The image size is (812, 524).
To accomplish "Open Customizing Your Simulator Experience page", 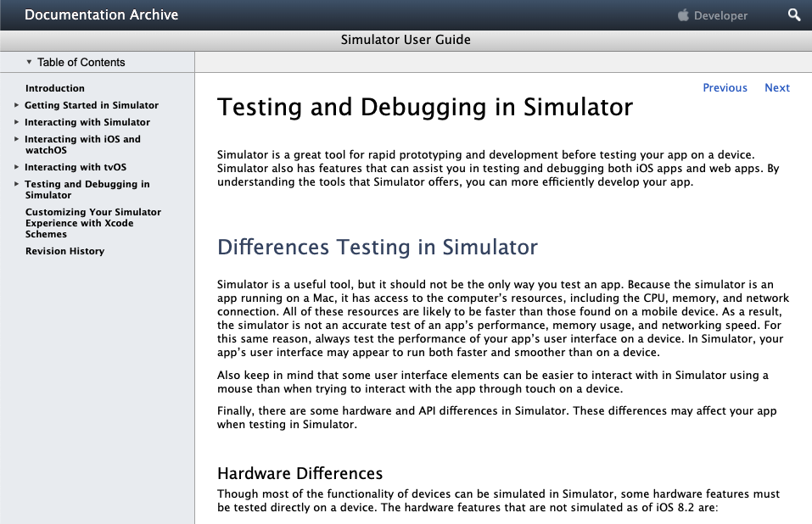I will pyautogui.click(x=92, y=223).
